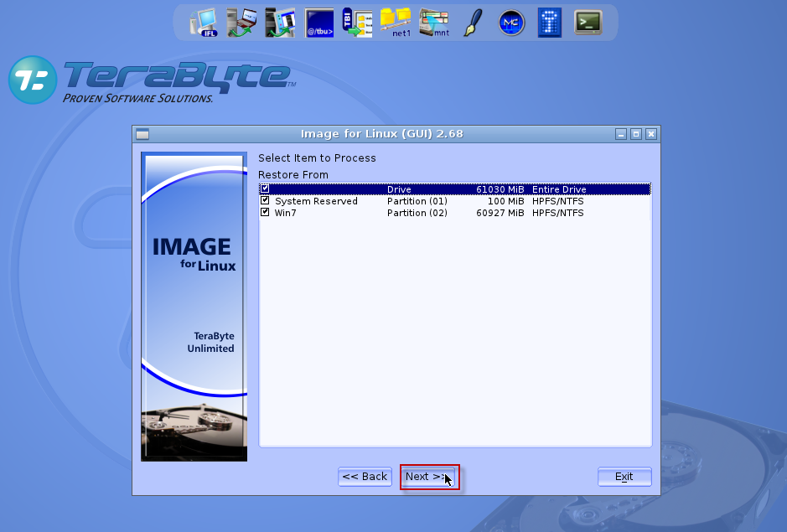Toggle the Entire Drive checkbox
The width and height of the screenshot is (787, 532).
265,189
